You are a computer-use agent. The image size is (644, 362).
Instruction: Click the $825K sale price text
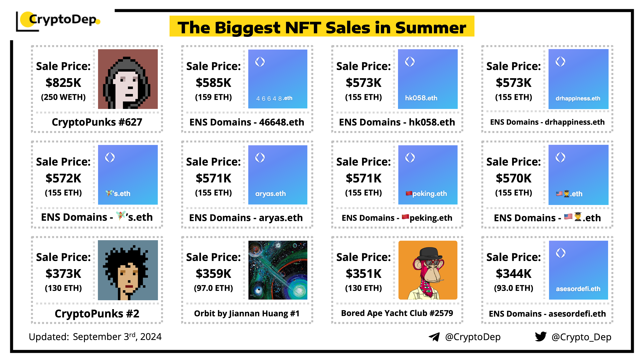tap(63, 83)
